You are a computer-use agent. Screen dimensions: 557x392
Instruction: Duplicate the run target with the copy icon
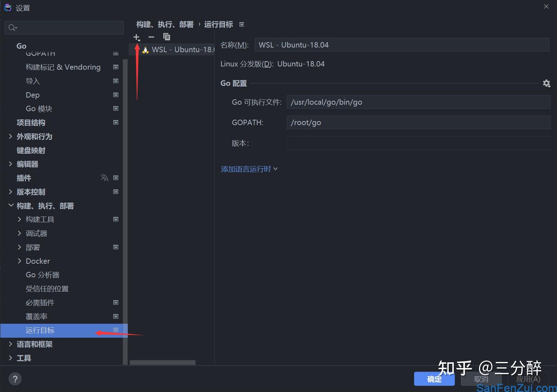[166, 36]
